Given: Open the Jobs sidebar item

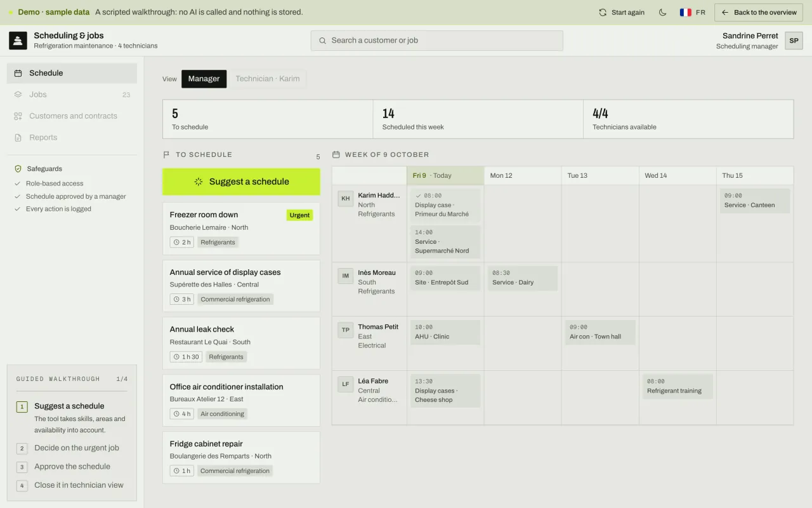Looking at the screenshot, I should (72, 95).
